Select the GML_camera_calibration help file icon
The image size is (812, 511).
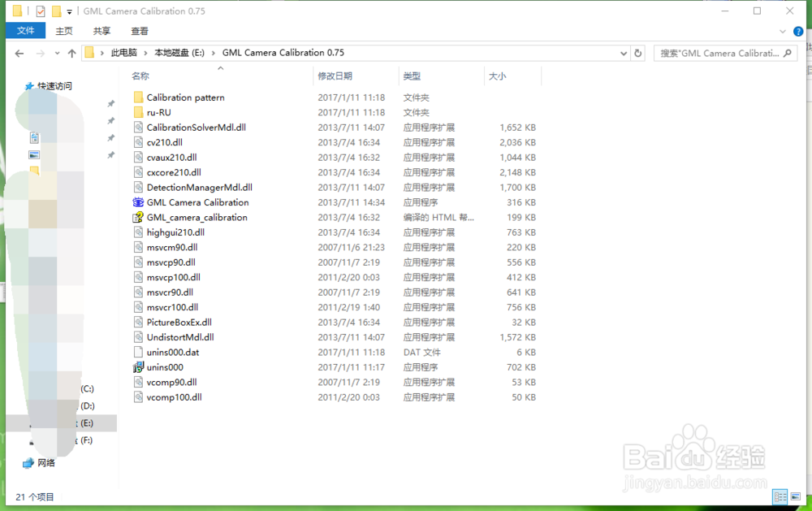click(138, 218)
